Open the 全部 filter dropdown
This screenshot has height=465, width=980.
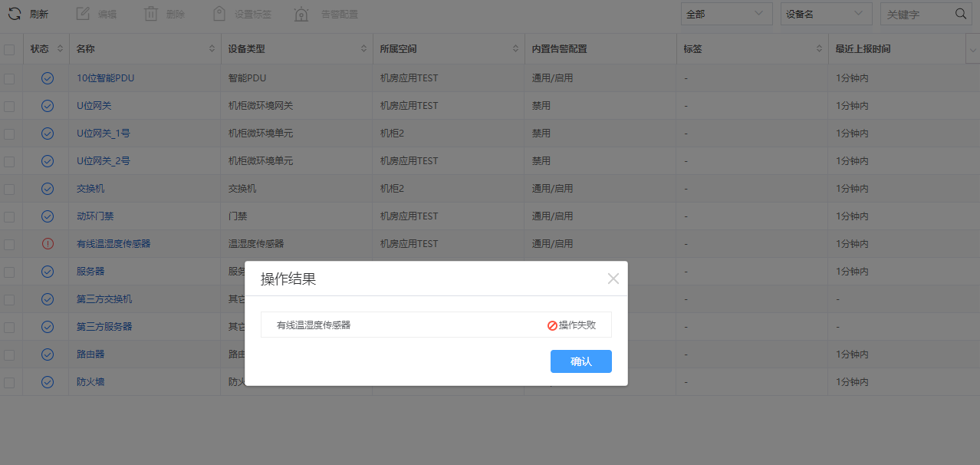tap(727, 14)
